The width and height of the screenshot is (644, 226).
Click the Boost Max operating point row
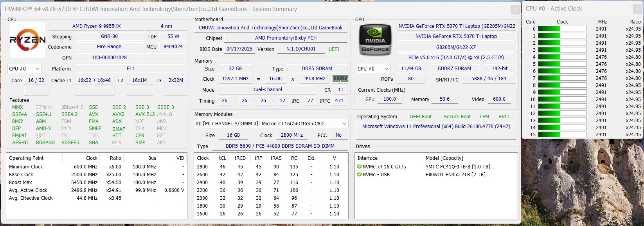click(97, 183)
